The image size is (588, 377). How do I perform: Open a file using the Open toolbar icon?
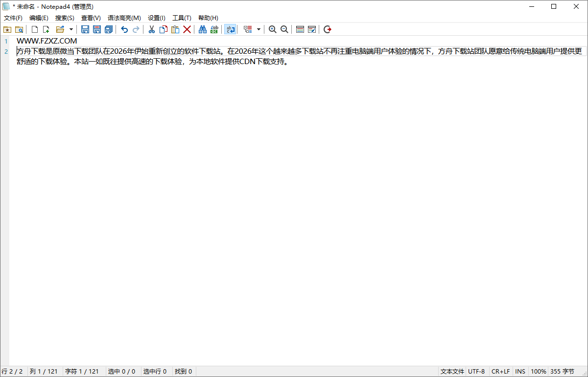(60, 29)
